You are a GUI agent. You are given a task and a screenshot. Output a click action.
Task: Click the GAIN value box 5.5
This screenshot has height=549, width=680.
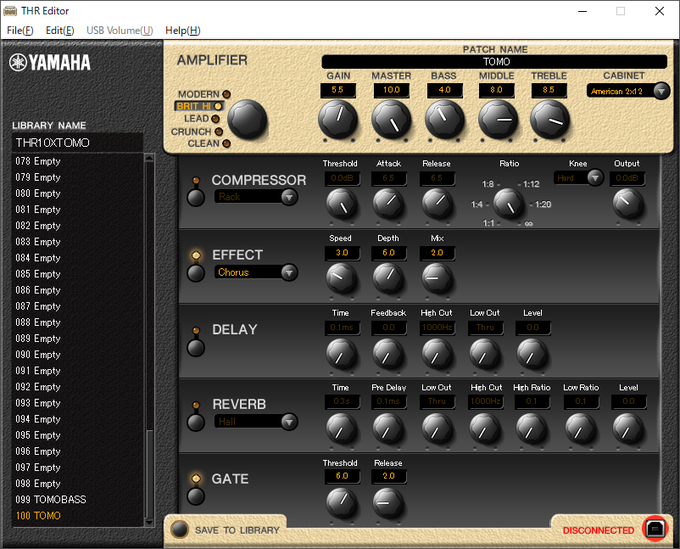click(338, 90)
